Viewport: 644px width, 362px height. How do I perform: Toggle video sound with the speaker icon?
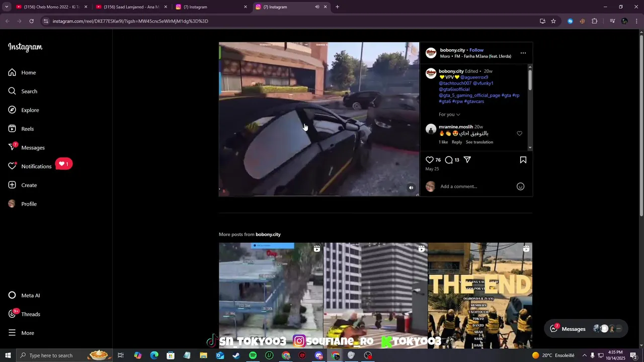(x=411, y=188)
